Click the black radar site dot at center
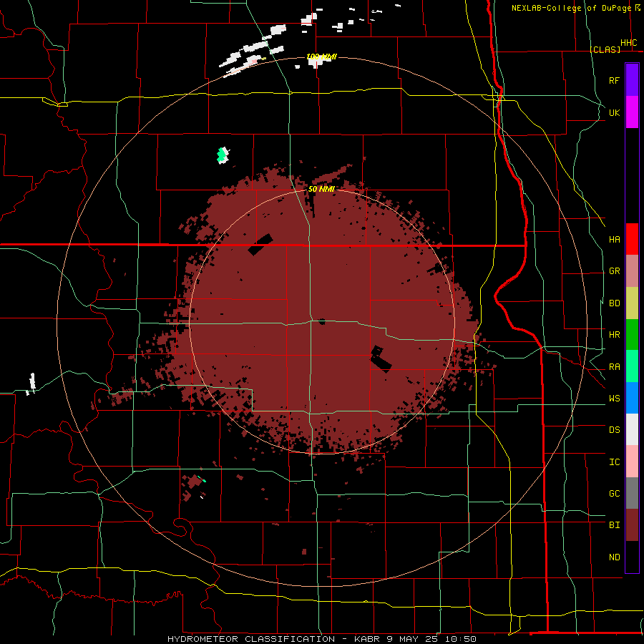644x644 pixels. coord(321,321)
